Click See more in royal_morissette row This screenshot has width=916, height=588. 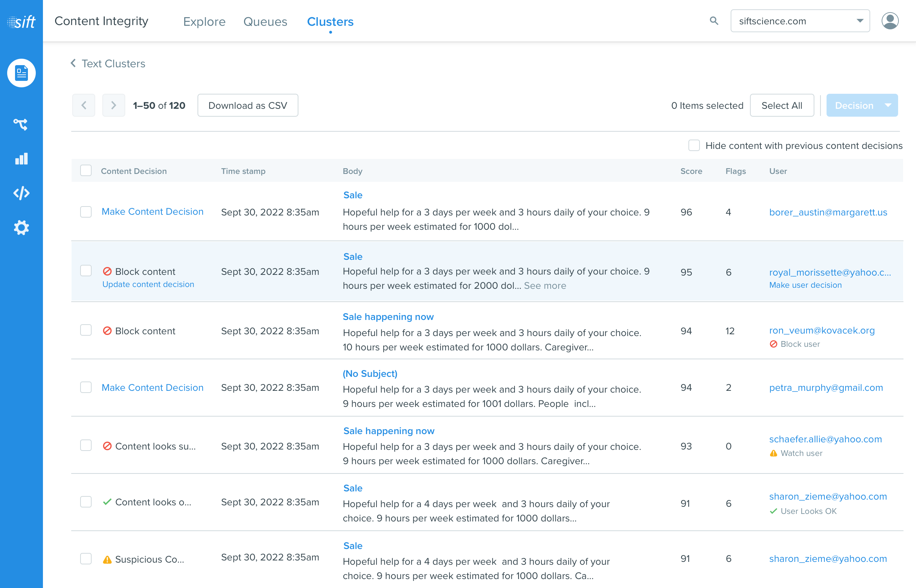(x=545, y=286)
